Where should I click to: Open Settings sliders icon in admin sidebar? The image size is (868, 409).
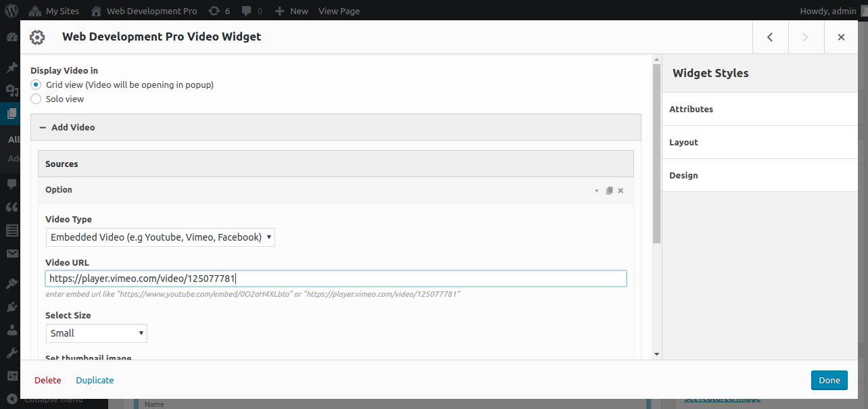11,376
